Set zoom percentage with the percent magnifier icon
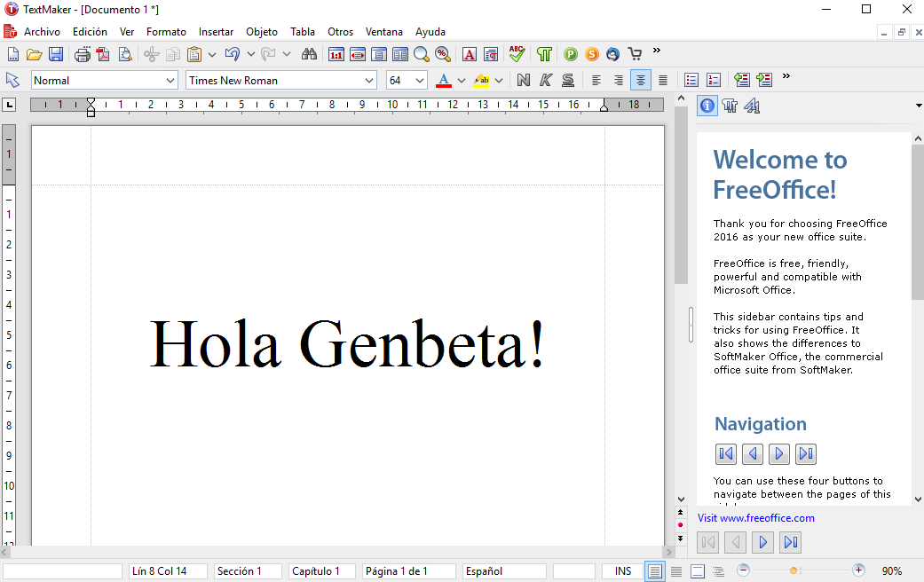Image resolution: width=924 pixels, height=582 pixels. click(443, 55)
